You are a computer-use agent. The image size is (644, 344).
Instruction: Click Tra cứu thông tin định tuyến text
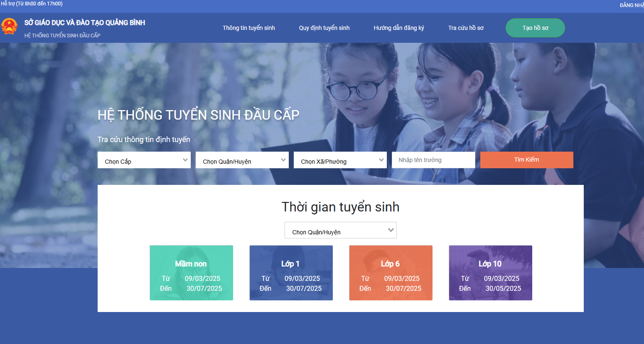pos(144,140)
